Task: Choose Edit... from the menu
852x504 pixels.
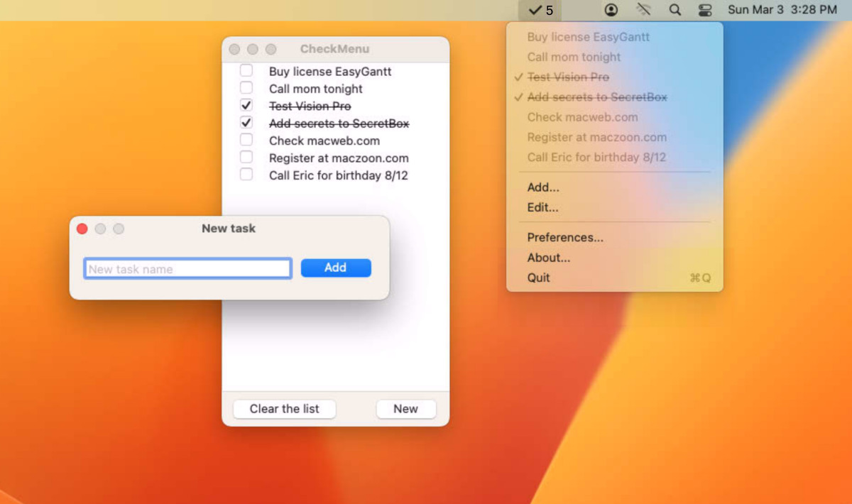Action: tap(615, 207)
